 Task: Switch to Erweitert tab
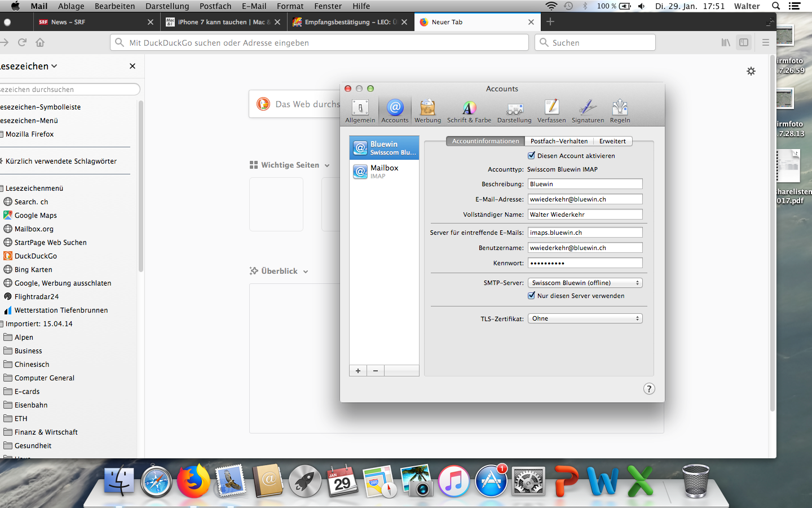[612, 141]
